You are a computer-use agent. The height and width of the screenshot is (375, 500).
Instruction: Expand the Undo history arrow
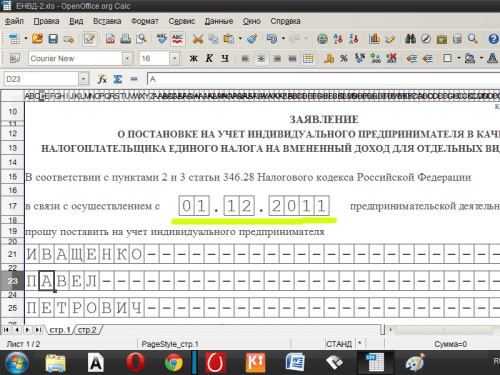point(283,39)
